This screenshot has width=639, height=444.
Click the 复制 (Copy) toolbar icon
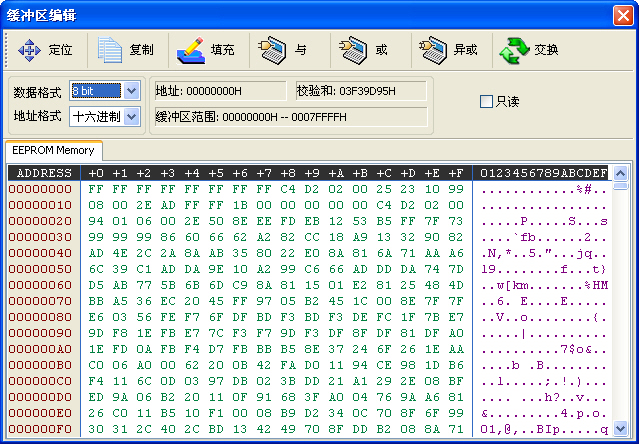click(x=109, y=49)
